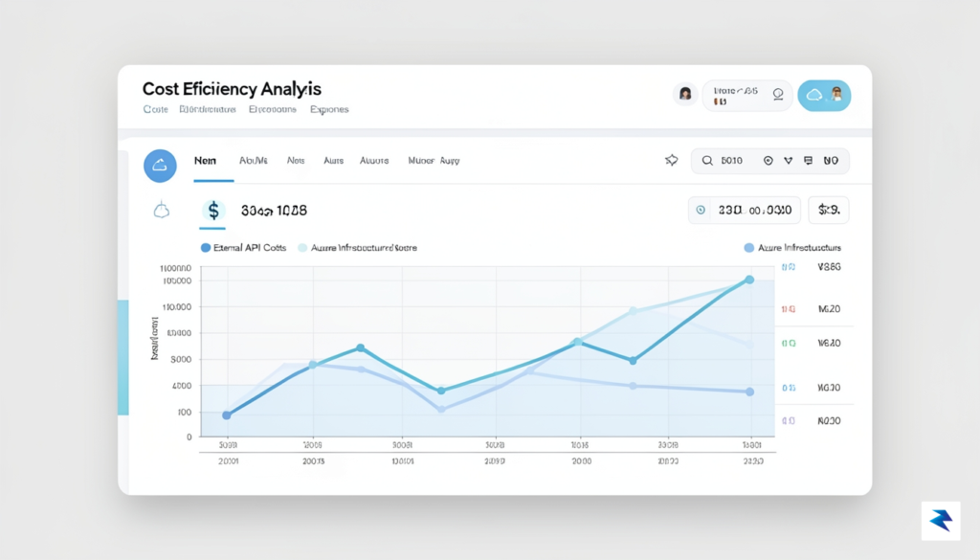Click the lightbulb icon inside the header pill

point(778,95)
